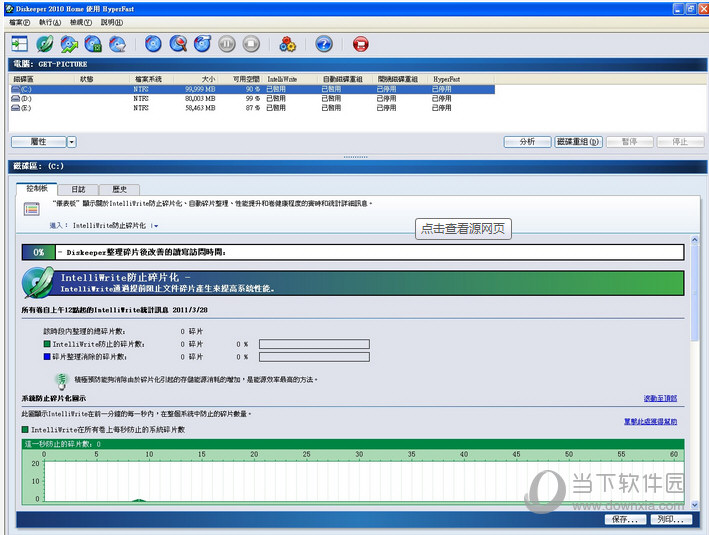The width and height of the screenshot is (709, 535).
Task: Click blue 碎片整理消除的碎片數 legend swatch
Action: click(x=47, y=357)
